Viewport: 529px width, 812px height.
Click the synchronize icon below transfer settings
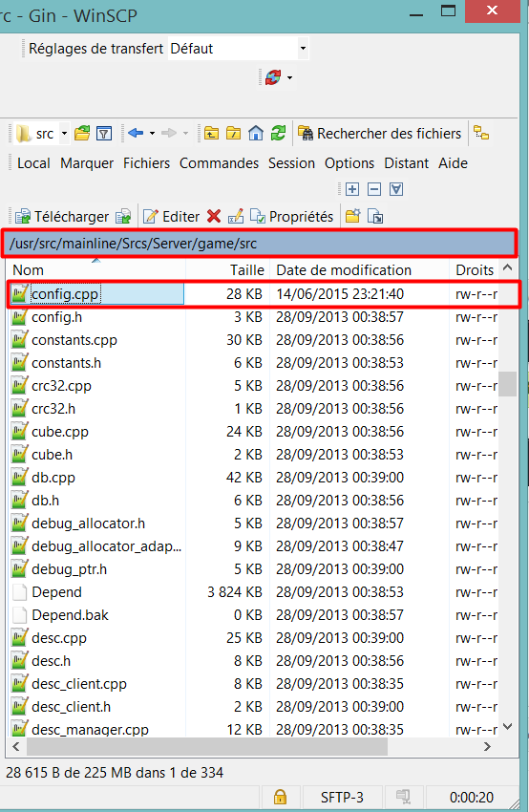point(273,77)
